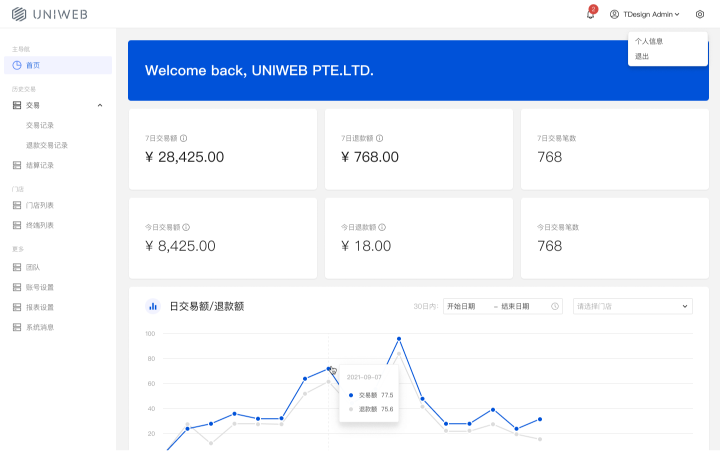Click the 2021-09-07 date in the chart tooltip
The height and width of the screenshot is (451, 720).
click(x=364, y=377)
